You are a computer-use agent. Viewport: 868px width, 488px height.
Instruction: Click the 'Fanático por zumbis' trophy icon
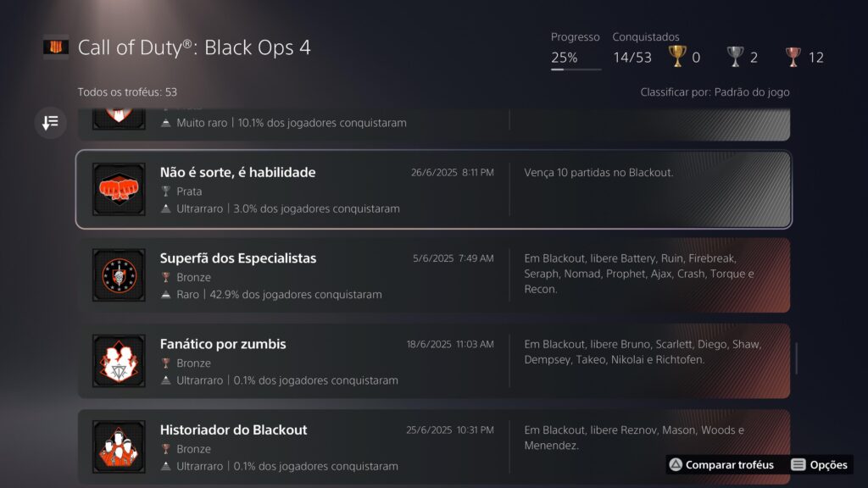[x=119, y=360]
